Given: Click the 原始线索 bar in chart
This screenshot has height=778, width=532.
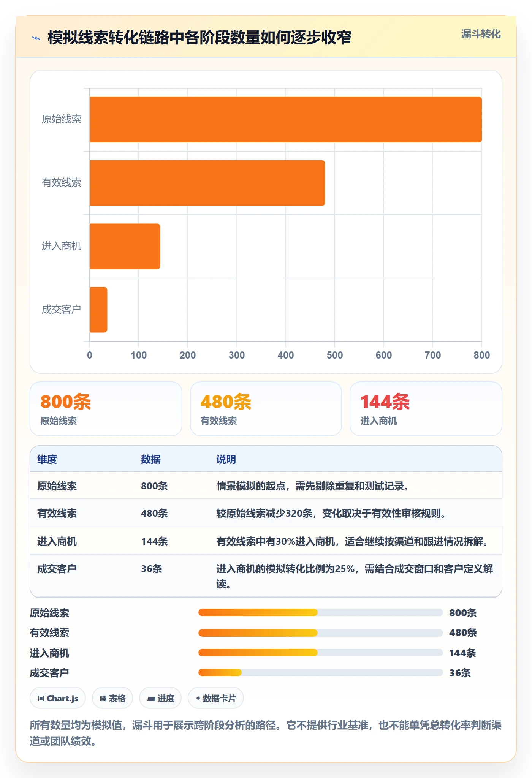Looking at the screenshot, I should [x=286, y=120].
